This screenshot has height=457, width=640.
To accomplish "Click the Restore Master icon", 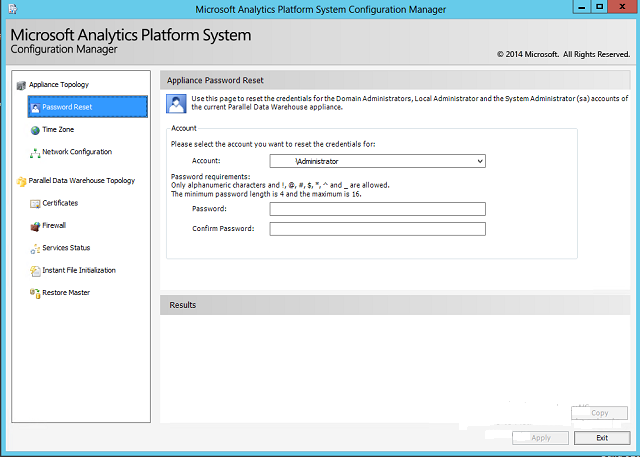I will 35,293.
